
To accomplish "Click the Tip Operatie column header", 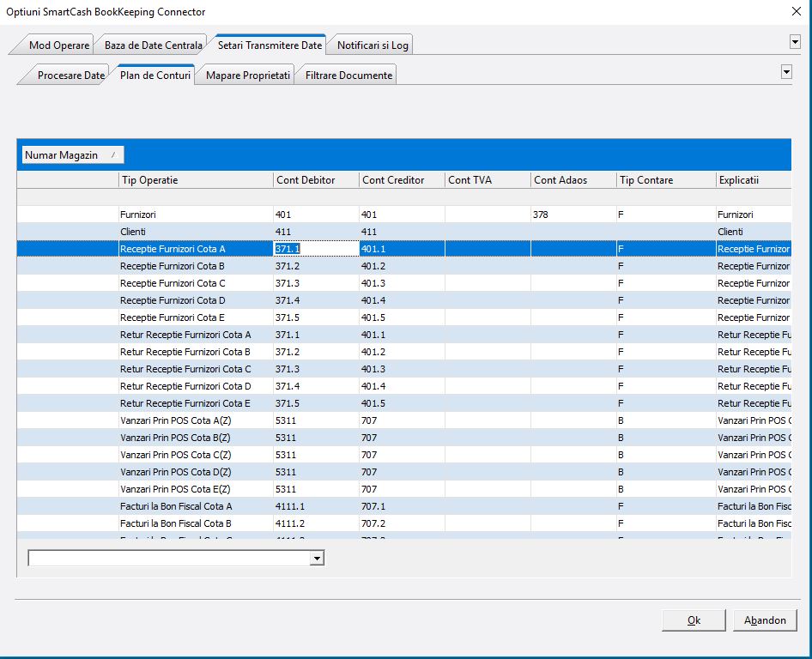I will click(x=196, y=179).
